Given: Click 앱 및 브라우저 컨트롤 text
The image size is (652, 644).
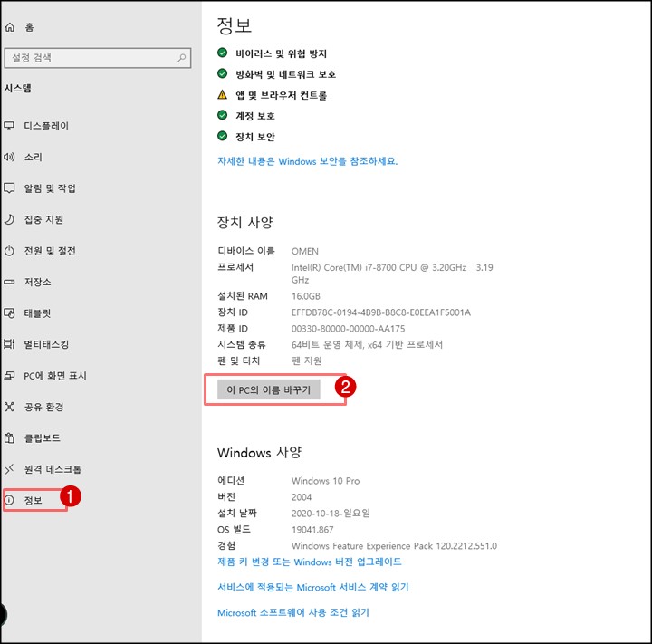Looking at the screenshot, I should (x=281, y=95).
